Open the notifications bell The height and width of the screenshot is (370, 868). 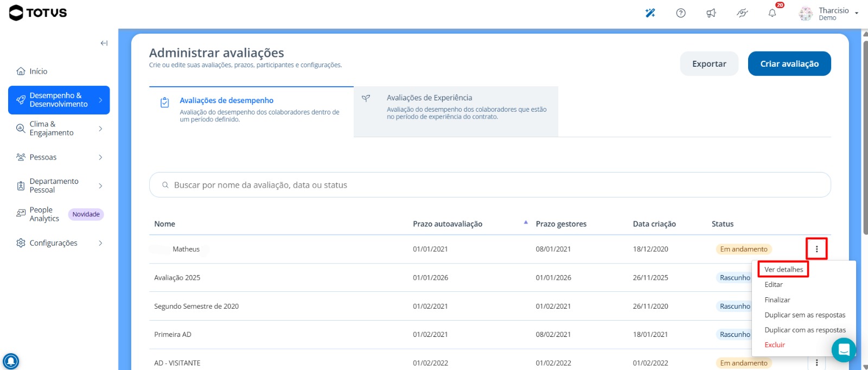tap(772, 13)
